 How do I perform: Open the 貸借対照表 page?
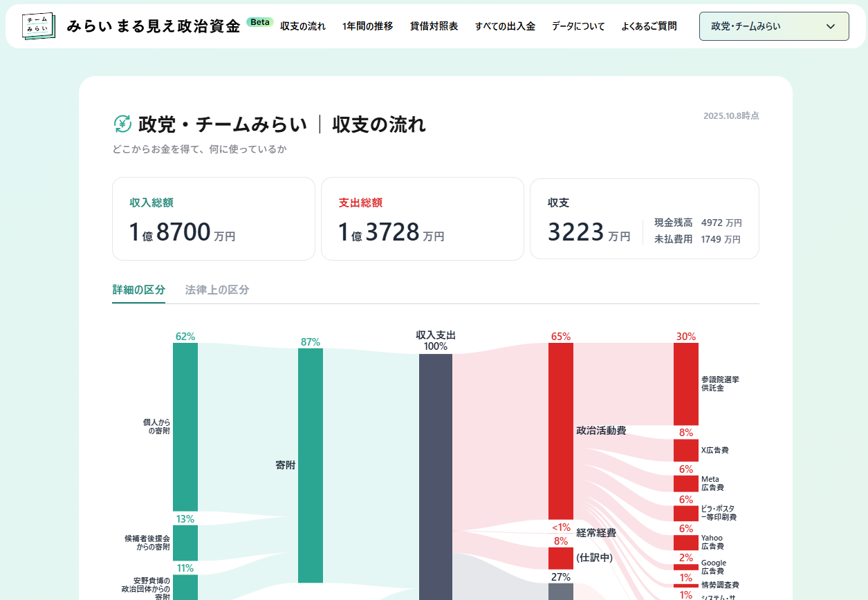click(x=433, y=26)
